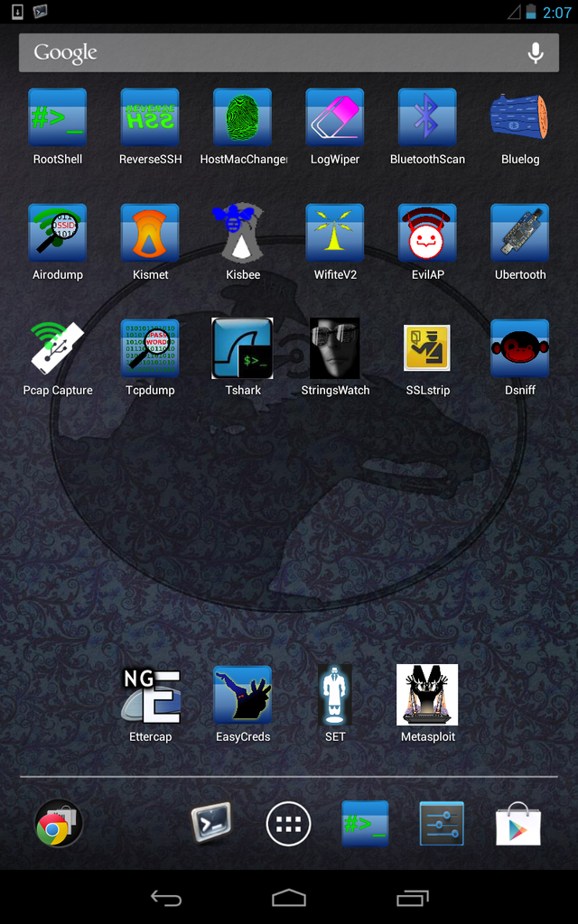Open HostMacChanger fingerprint icon
Screen dimensions: 578x924
242,117
